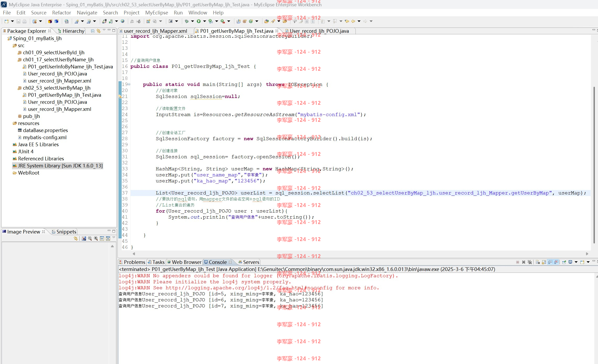Image resolution: width=598 pixels, height=364 pixels.
Task: Click Remove Launch X in Console toolbar
Action: pos(524,262)
